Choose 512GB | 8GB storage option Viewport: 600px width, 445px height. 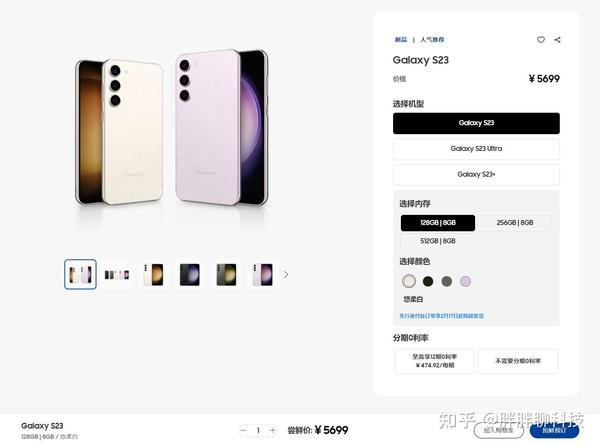tap(438, 241)
